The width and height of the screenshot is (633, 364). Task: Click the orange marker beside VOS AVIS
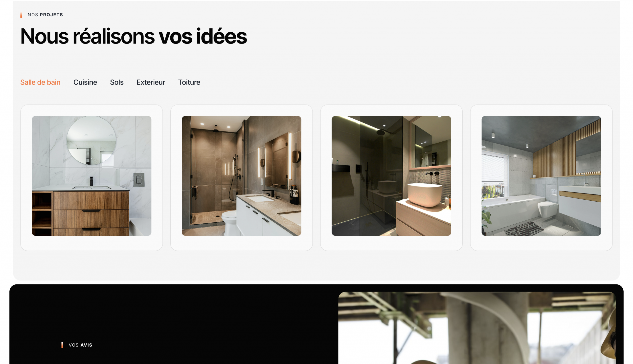pos(62,345)
